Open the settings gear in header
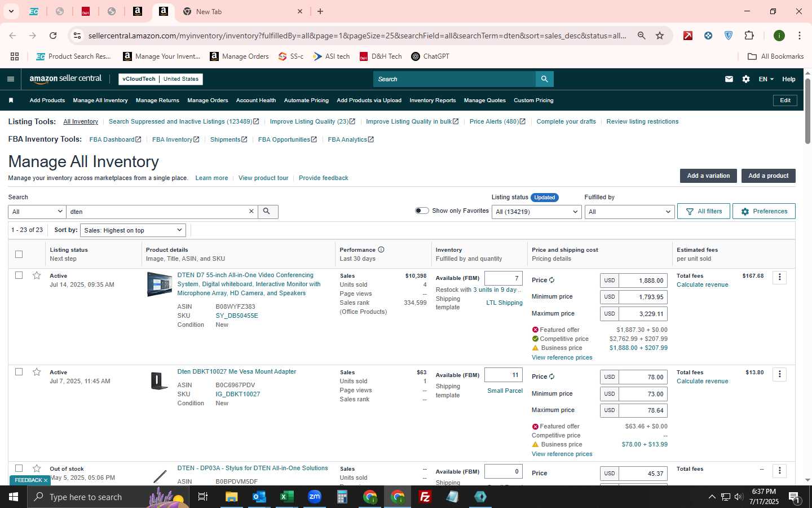Screen dimensions: 812x508 coord(746,79)
